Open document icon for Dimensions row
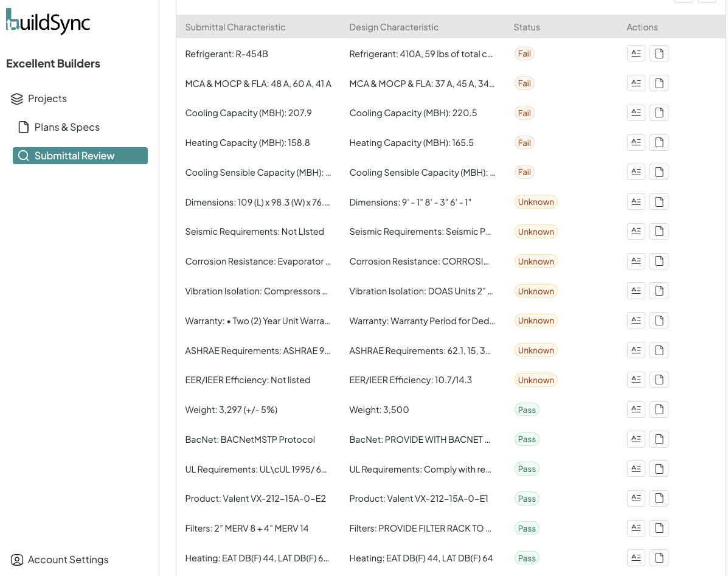 coord(659,202)
